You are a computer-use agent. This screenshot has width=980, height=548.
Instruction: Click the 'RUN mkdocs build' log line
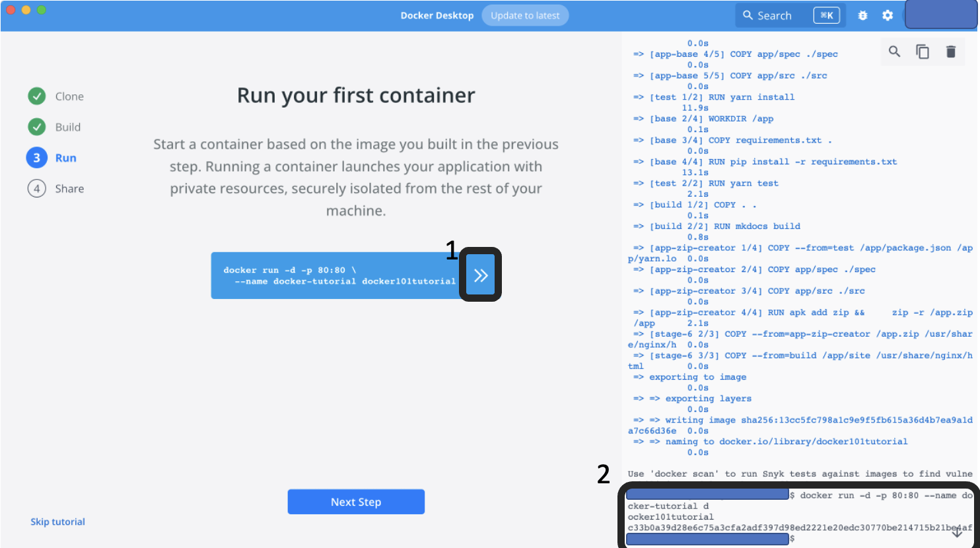click(x=717, y=226)
